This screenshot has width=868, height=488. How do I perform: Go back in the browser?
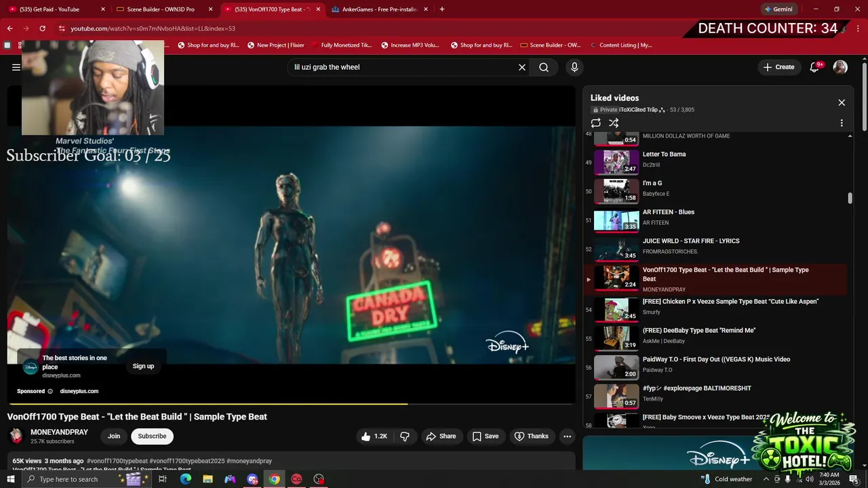tap(9, 28)
